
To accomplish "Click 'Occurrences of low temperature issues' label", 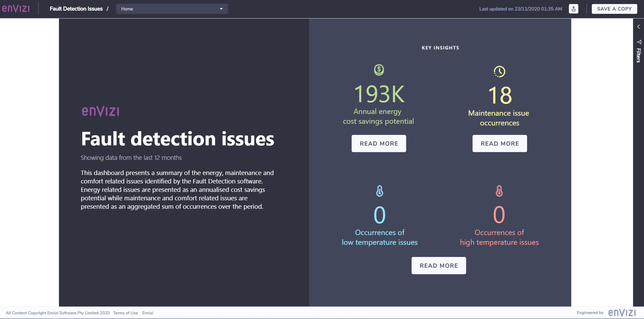I will (380, 237).
